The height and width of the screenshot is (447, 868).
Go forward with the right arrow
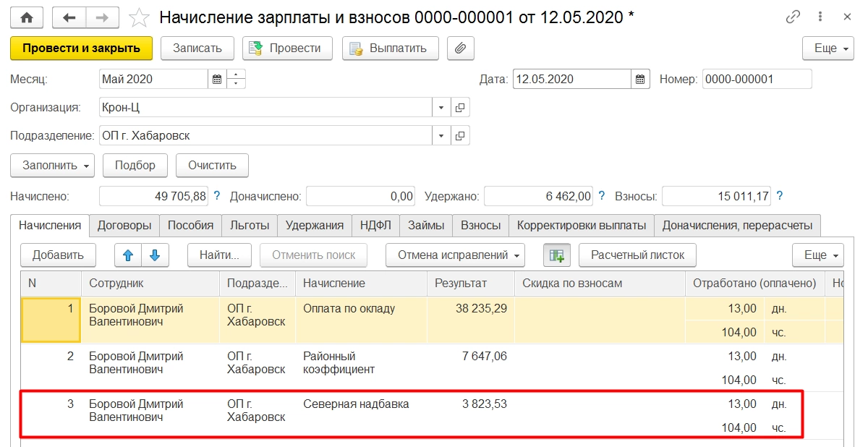point(103,17)
